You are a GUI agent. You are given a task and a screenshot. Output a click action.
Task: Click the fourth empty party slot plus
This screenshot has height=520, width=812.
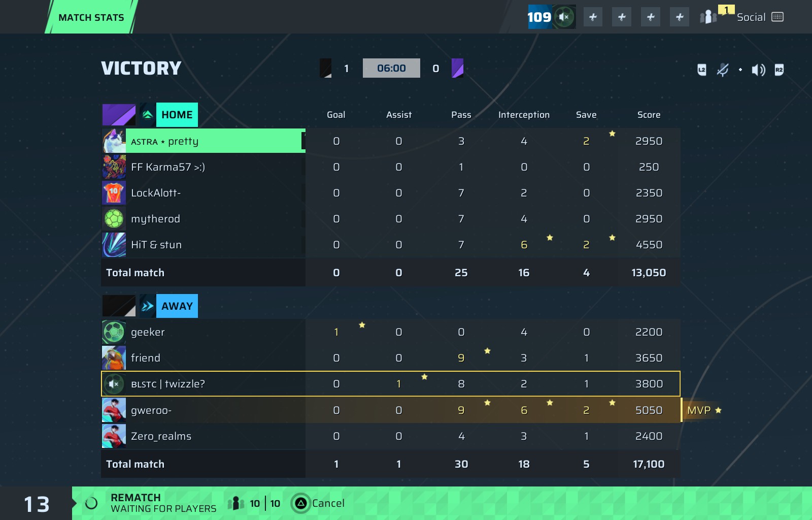679,17
